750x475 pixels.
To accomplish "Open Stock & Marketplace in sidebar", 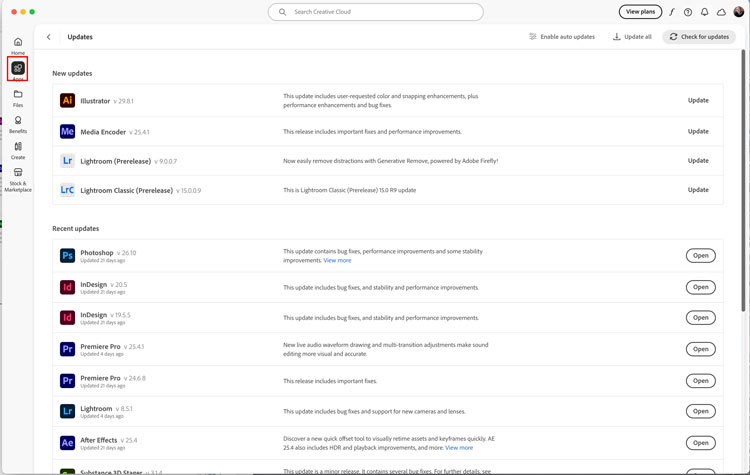I will (18, 180).
